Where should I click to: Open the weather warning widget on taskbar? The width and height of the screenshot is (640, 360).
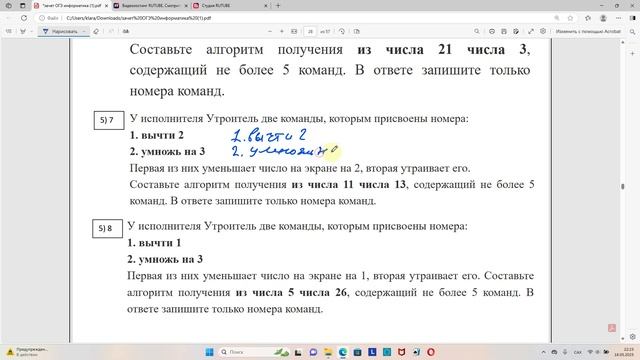[x=26, y=352]
